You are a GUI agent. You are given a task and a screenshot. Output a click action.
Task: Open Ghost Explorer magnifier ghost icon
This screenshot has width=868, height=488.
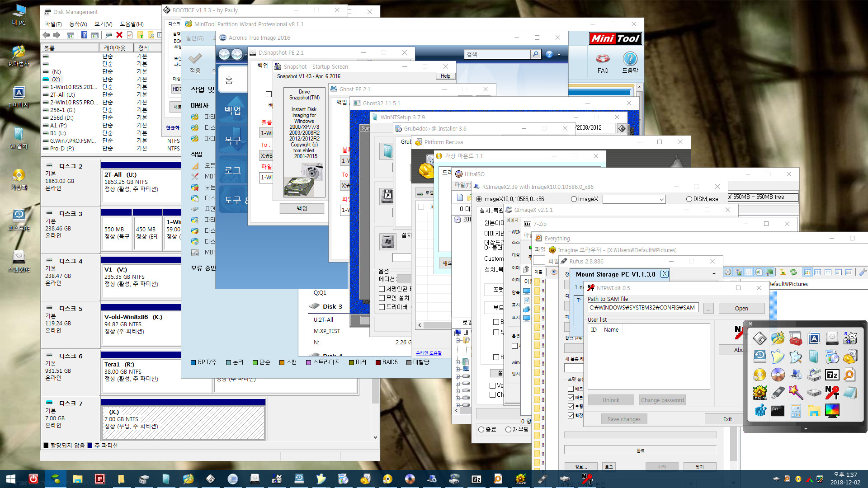pyautogui.click(x=796, y=357)
